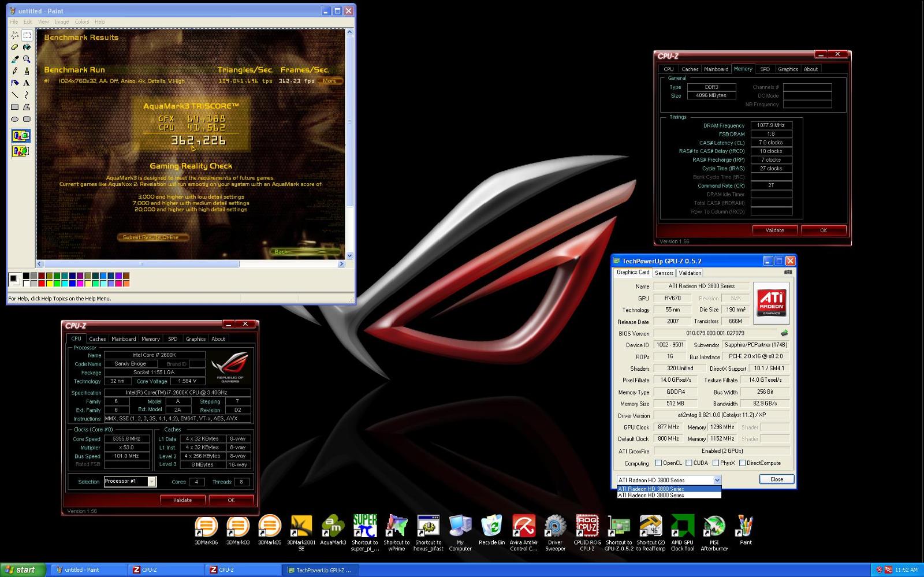The width and height of the screenshot is (924, 577).
Task: Switch to the Graphics tab in the Memory CPU-Z window
Action: pos(788,69)
